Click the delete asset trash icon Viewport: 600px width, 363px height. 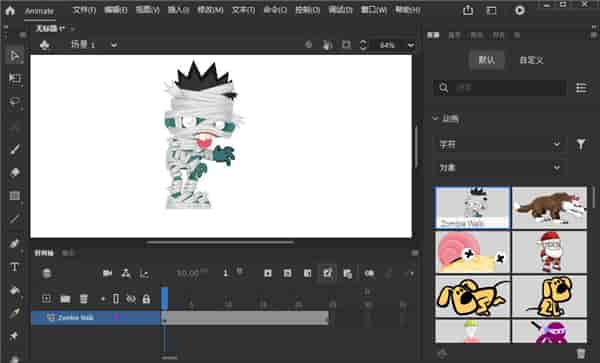coord(581,353)
